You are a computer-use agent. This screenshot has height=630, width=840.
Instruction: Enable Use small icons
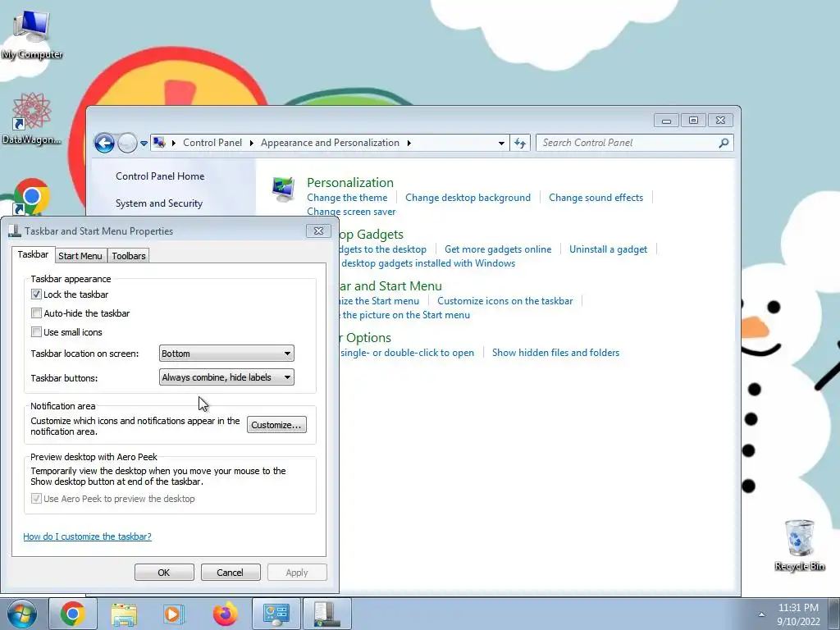coord(36,332)
